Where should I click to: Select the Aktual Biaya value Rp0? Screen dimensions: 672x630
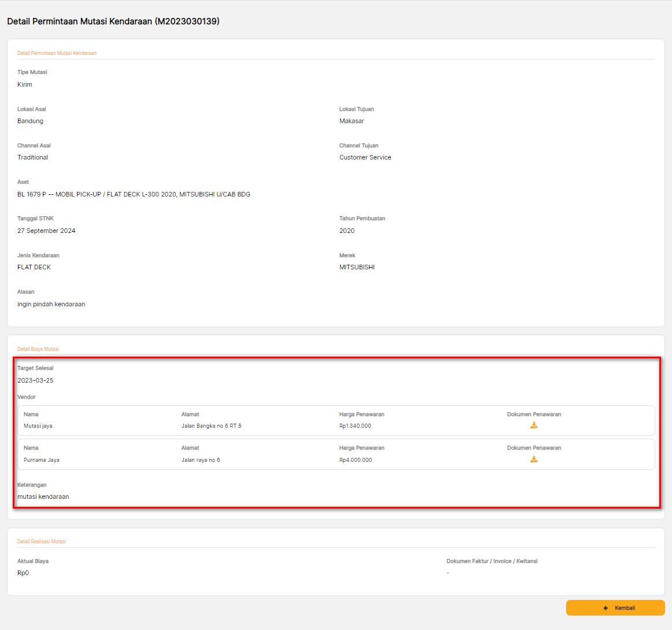23,573
